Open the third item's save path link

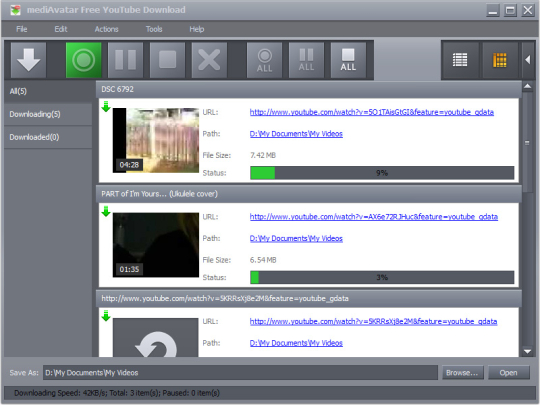[x=296, y=343]
